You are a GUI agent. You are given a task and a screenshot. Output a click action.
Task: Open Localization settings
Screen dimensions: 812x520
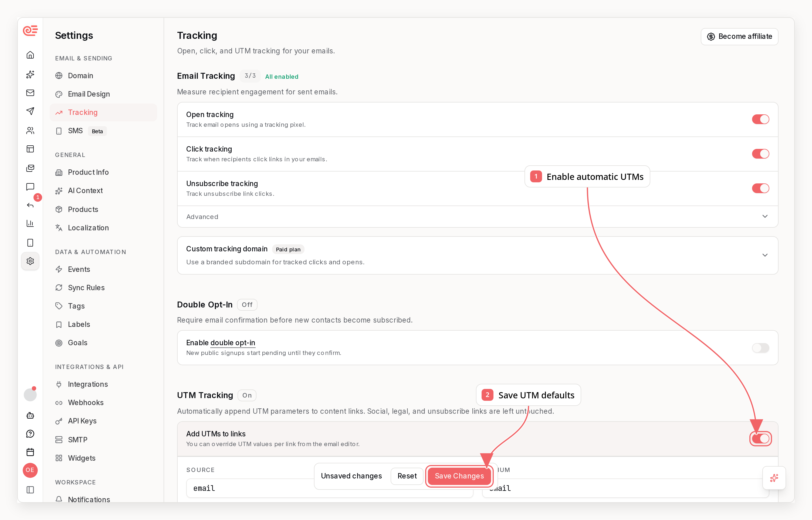(103, 228)
